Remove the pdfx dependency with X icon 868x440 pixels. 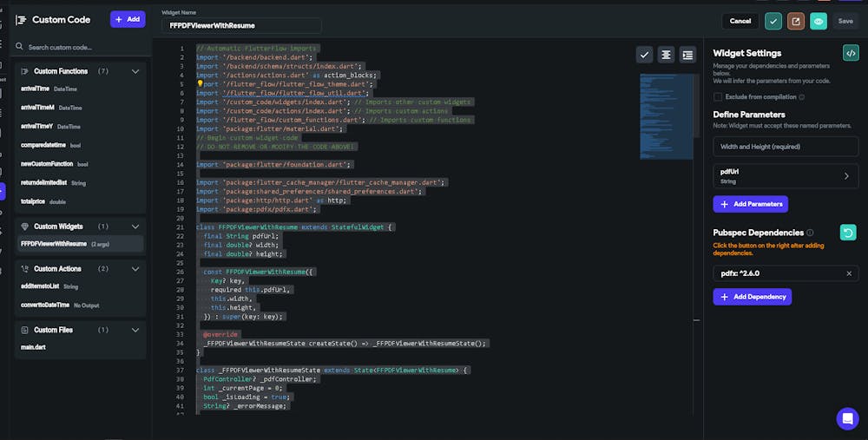pos(849,273)
